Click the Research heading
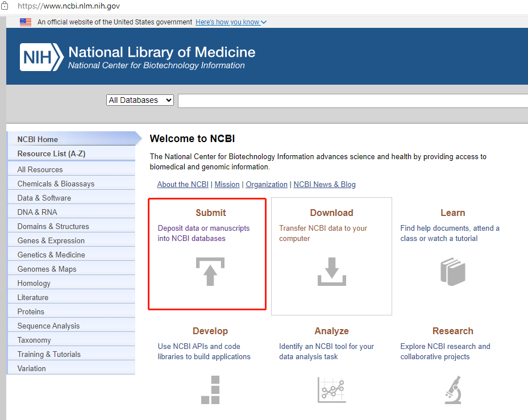528x420 pixels. (453, 331)
